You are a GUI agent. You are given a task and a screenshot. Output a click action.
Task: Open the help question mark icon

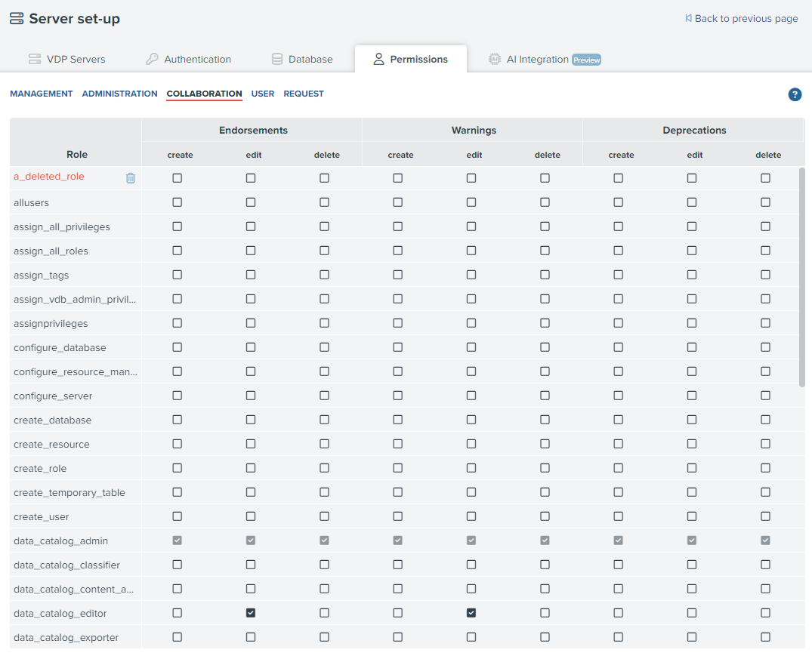pyautogui.click(x=795, y=94)
